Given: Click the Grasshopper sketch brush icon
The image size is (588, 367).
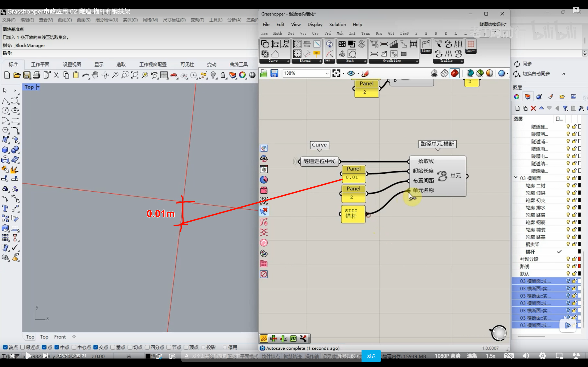Looking at the screenshot, I should (365, 73).
